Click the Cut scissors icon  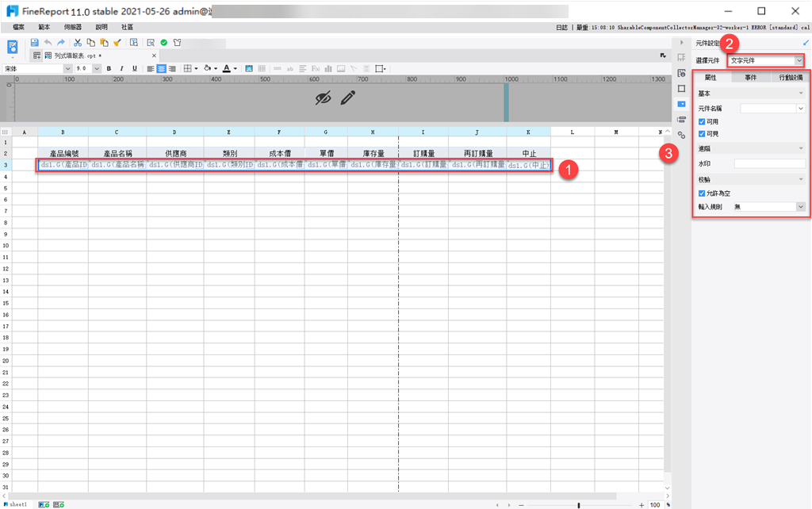click(78, 43)
